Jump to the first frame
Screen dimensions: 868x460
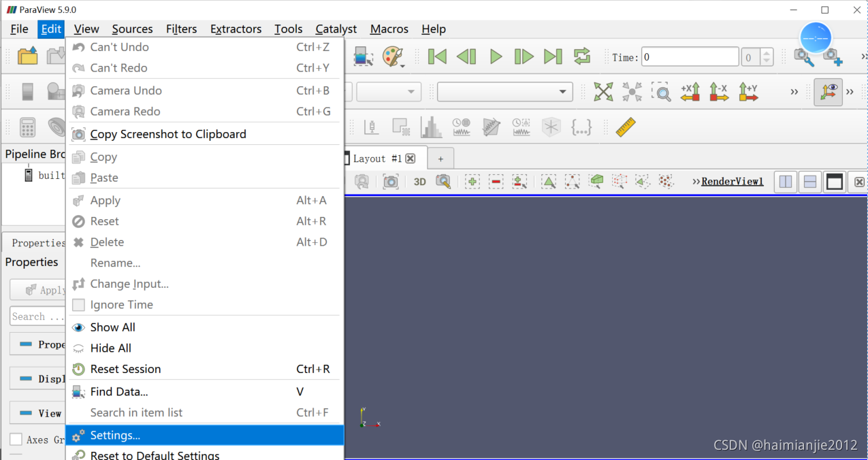click(437, 56)
